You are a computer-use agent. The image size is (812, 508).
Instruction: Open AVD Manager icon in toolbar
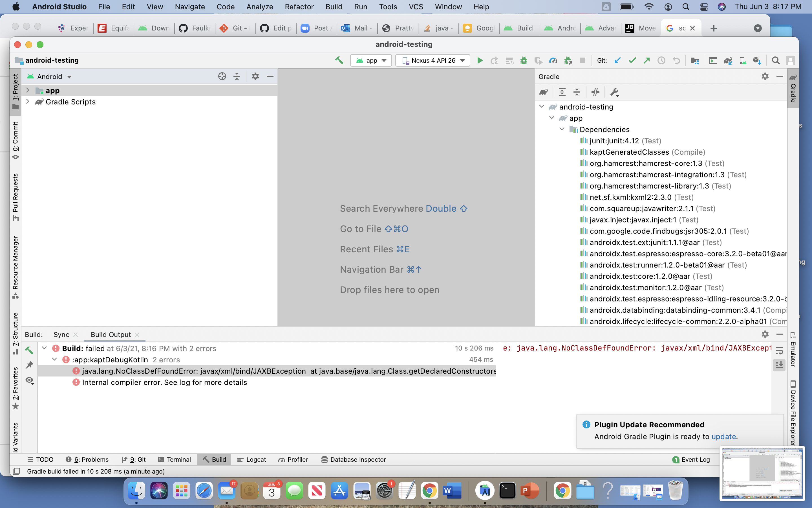coord(743,60)
